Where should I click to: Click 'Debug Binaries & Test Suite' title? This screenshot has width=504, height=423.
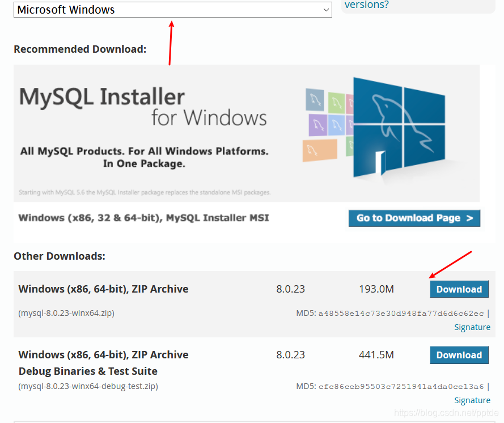(88, 371)
